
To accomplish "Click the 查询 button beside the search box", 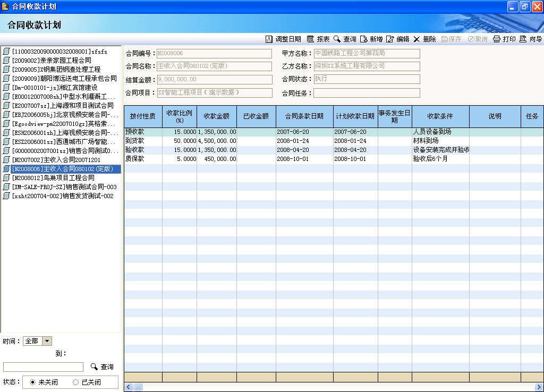I will pyautogui.click(x=101, y=367).
